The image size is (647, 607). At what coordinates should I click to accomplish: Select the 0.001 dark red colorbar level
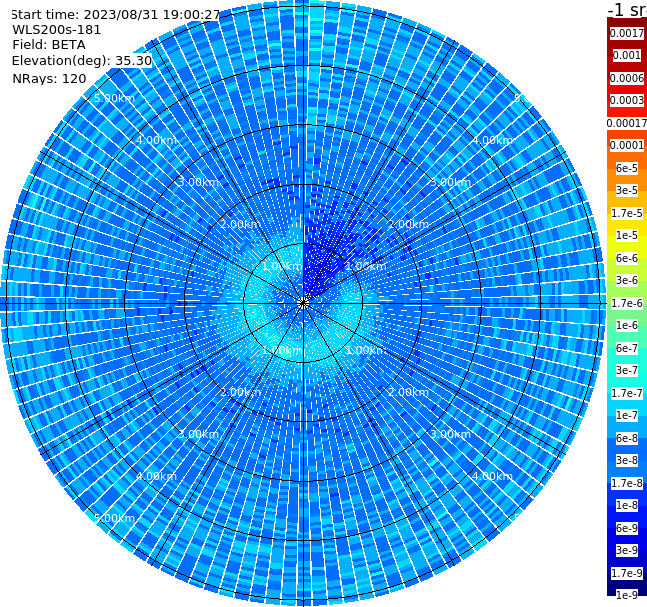pyautogui.click(x=626, y=55)
